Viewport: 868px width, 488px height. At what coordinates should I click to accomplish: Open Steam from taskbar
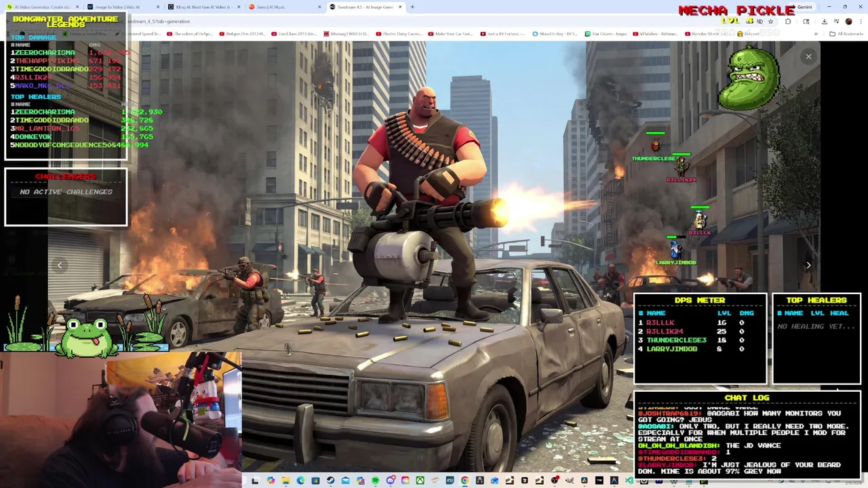330,481
